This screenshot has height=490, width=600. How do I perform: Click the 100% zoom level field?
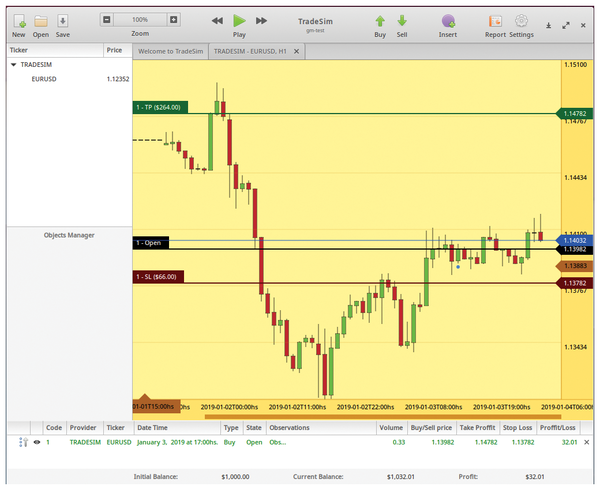[140, 20]
